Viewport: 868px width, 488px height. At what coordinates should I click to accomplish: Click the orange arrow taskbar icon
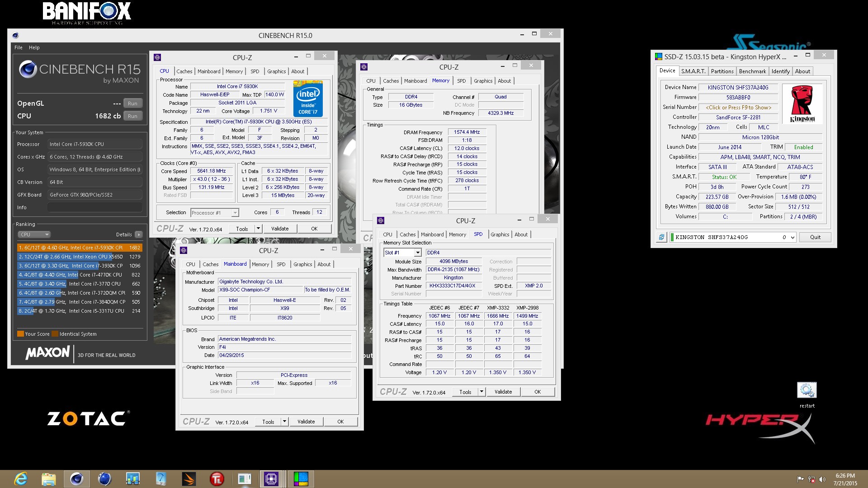[189, 479]
